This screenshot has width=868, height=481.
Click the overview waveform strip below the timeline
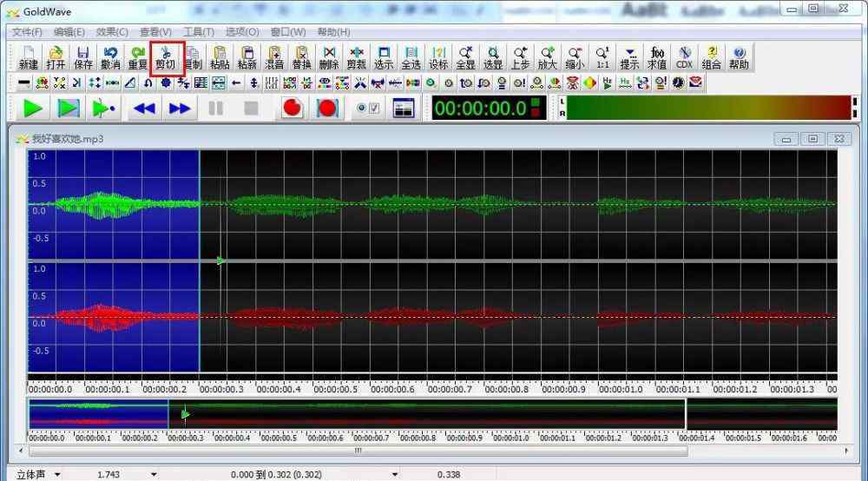pos(432,414)
